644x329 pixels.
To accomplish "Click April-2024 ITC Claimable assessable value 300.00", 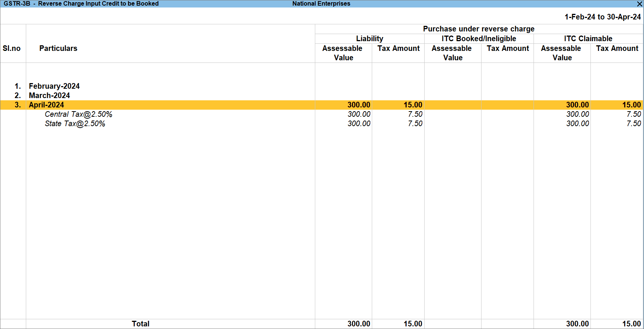I will [577, 105].
